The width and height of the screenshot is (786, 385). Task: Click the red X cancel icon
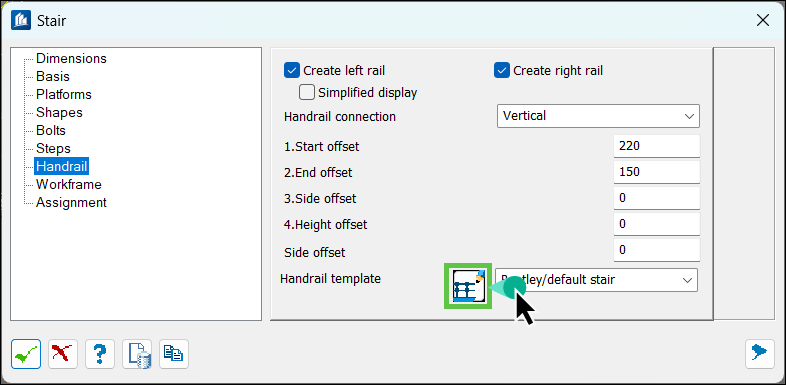63,354
